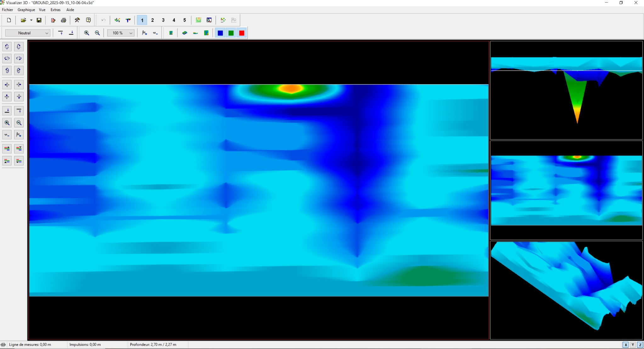Open the Graphique menu

(26, 10)
